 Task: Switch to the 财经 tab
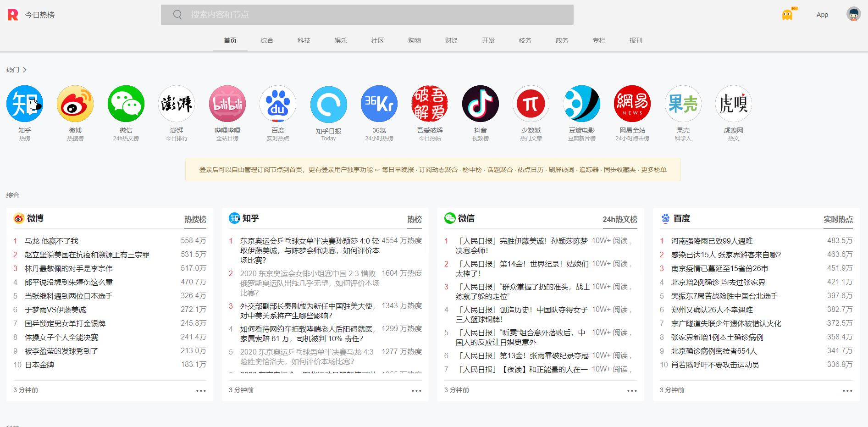[451, 40]
